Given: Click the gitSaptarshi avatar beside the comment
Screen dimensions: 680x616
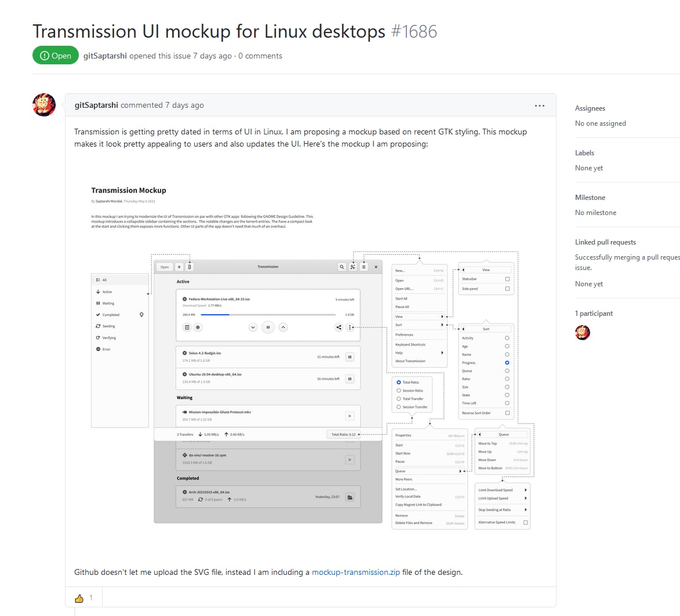Looking at the screenshot, I should point(44,105).
